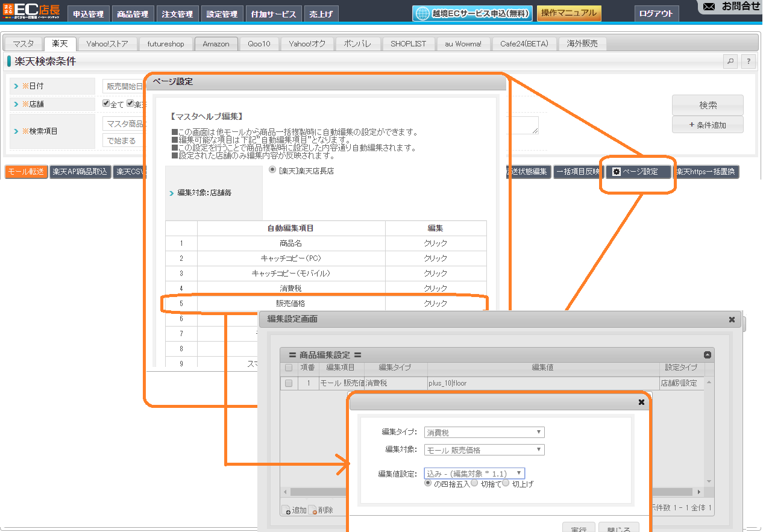Viewport: 766px width, 532px height.
Task: Click the grid scroll-down arrow
Action: coord(709,481)
